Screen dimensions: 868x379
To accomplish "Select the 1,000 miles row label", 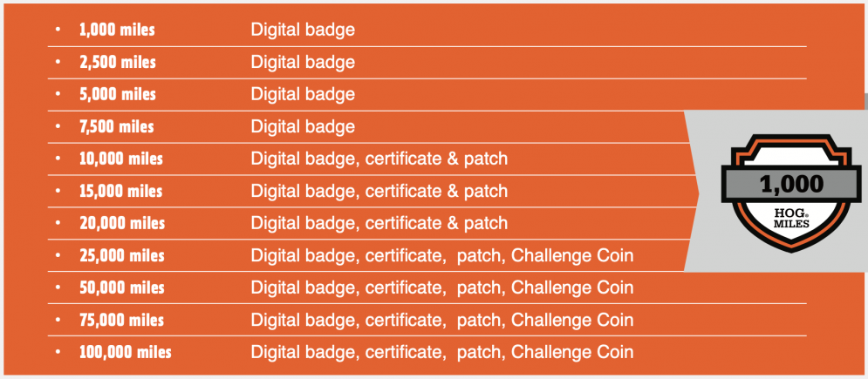I will (x=117, y=30).
